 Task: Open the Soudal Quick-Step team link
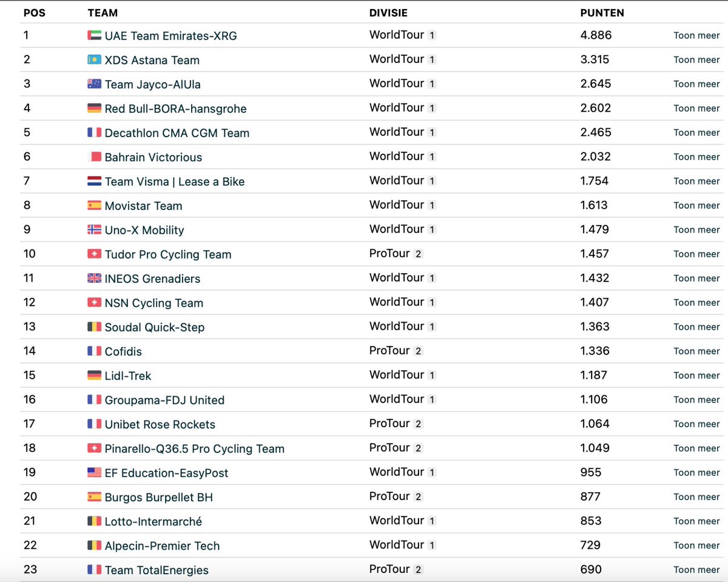[x=155, y=327]
